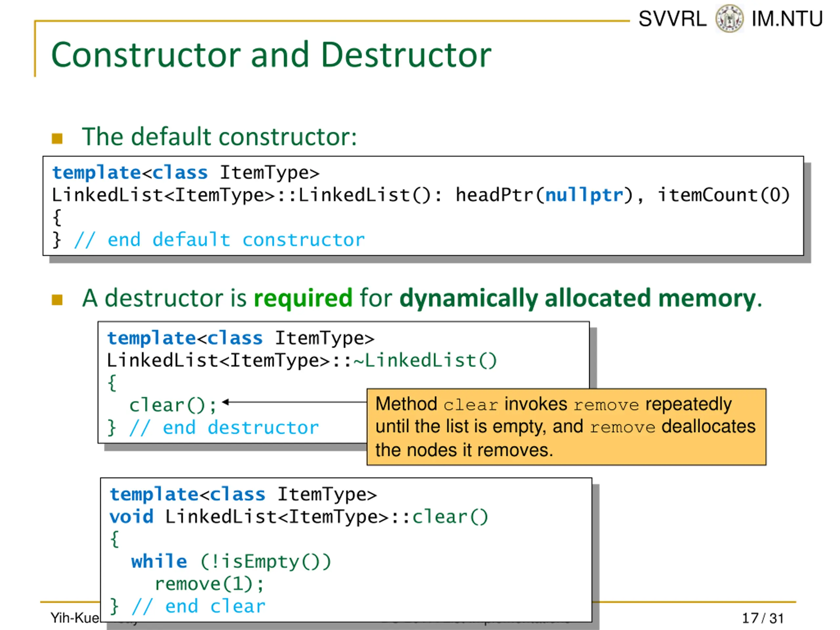This screenshot has height=630, width=840.
Task: Click the nullptr keyword in constructor code
Action: (x=584, y=195)
